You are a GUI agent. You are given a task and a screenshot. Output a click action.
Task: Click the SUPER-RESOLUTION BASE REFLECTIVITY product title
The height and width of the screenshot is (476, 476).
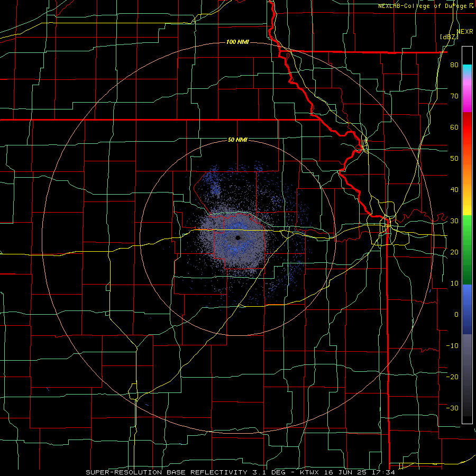point(167,472)
